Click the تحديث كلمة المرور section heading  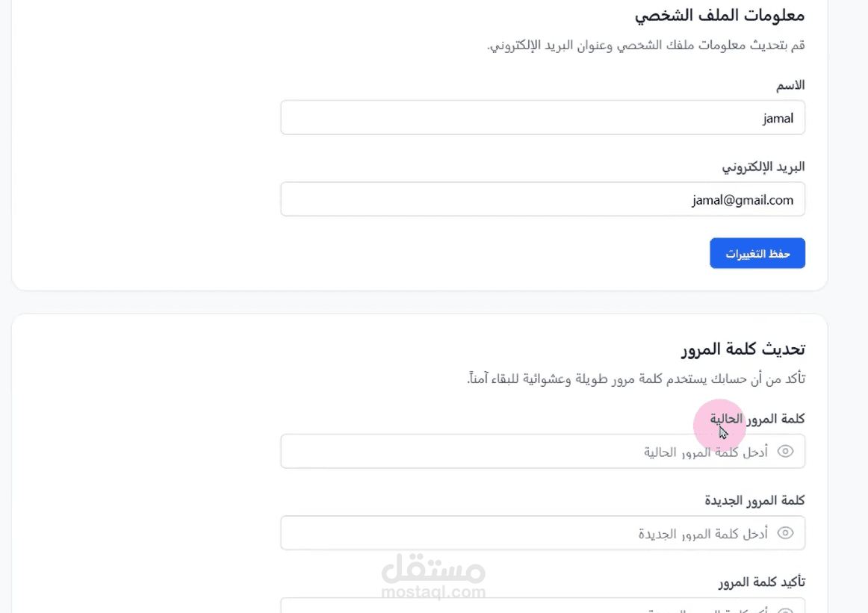pos(743,349)
